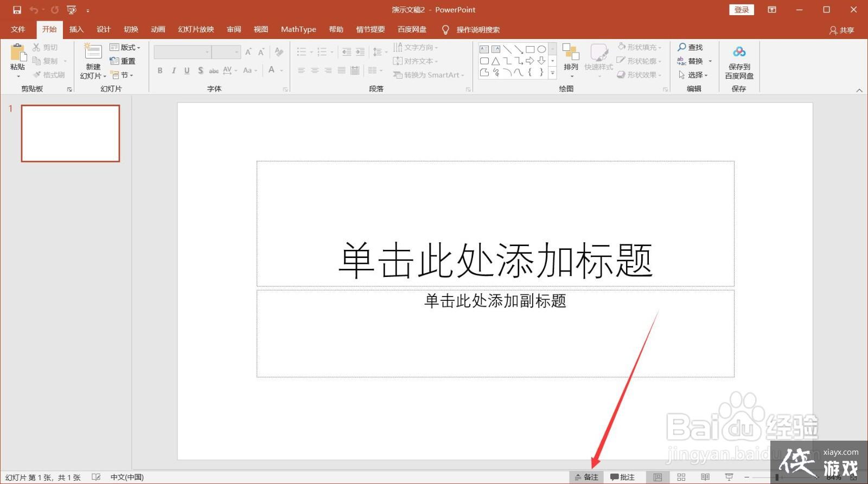
Task: Toggle Underline formatting
Action: [x=187, y=70]
